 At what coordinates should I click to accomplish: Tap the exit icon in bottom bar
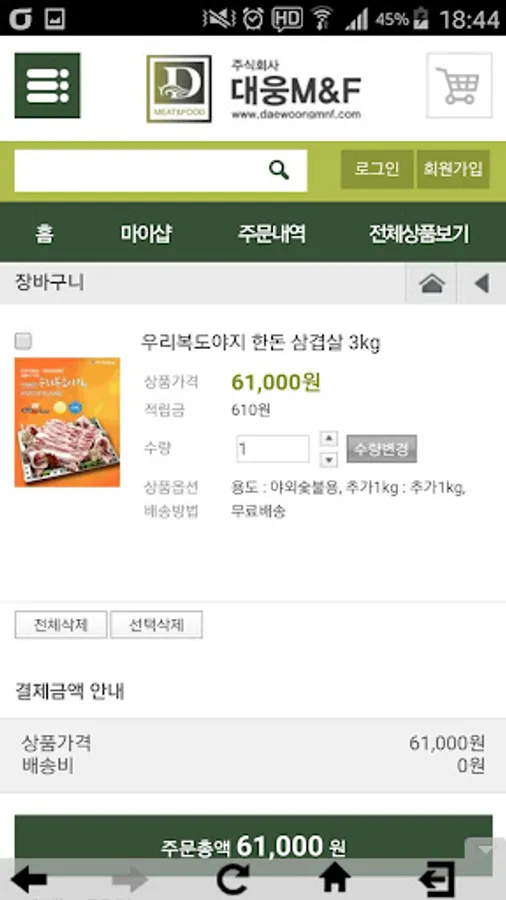[x=437, y=879]
